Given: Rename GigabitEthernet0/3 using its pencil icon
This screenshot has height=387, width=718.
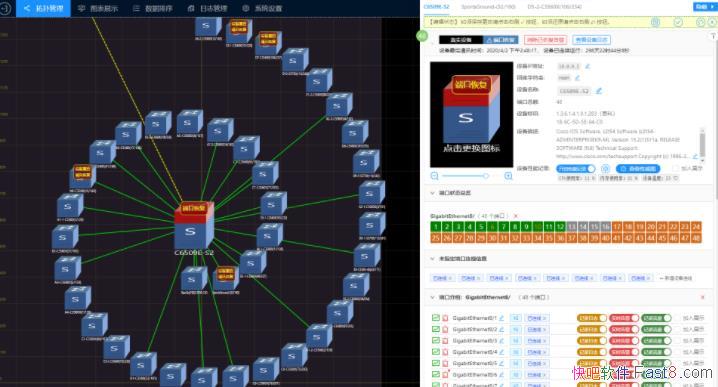Looking at the screenshot, I should pos(501,341).
